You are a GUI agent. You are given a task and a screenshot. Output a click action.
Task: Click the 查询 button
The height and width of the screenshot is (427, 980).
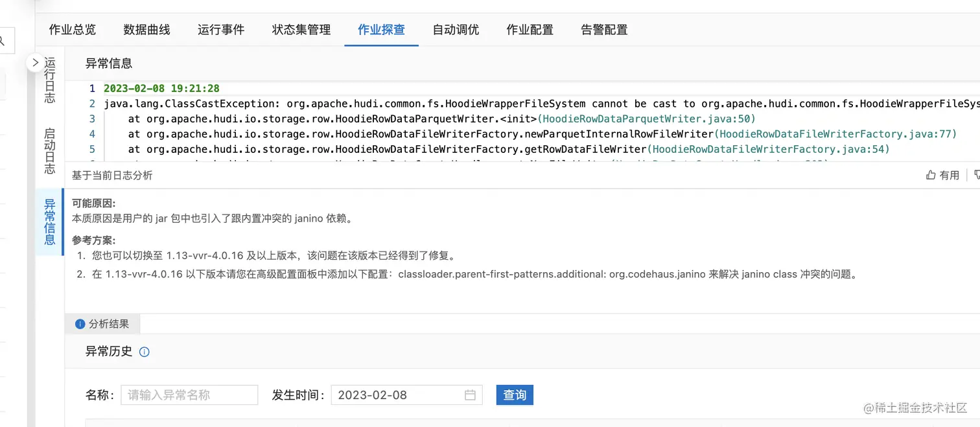515,395
